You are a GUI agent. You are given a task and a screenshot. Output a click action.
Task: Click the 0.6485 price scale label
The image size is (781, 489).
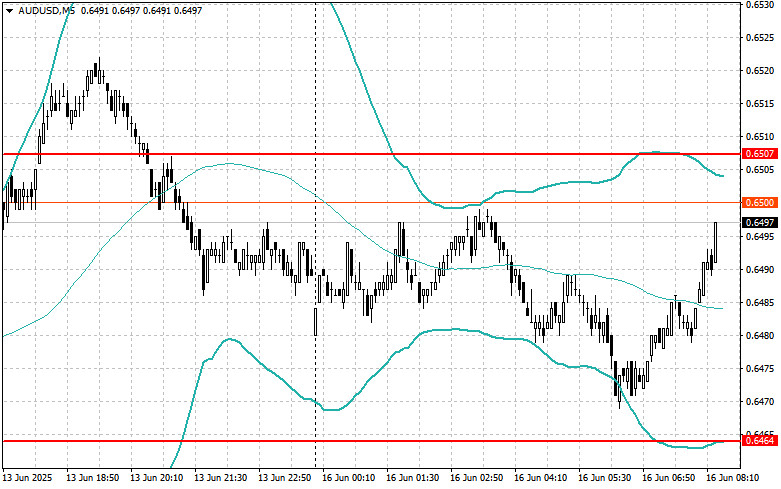[761, 302]
